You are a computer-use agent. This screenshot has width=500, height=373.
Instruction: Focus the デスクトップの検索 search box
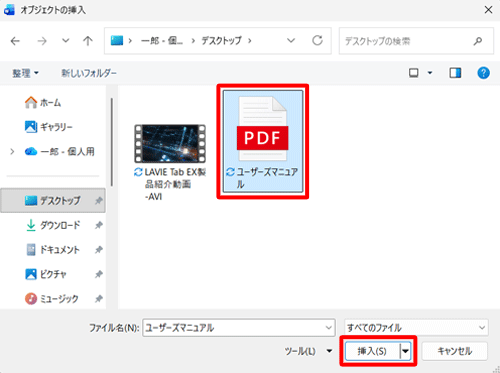coord(416,41)
